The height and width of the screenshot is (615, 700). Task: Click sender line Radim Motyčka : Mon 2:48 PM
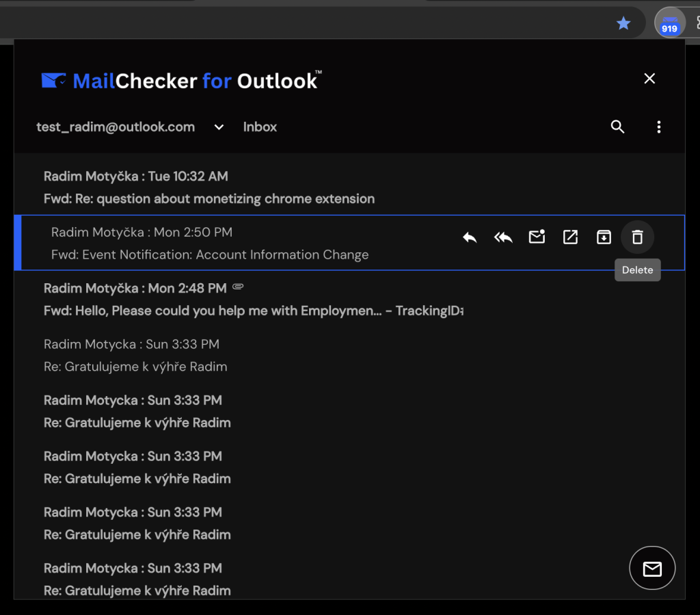(135, 289)
